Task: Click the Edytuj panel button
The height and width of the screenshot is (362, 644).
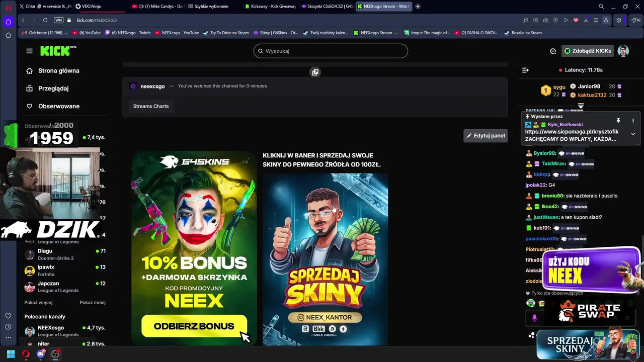Action: 486,135
